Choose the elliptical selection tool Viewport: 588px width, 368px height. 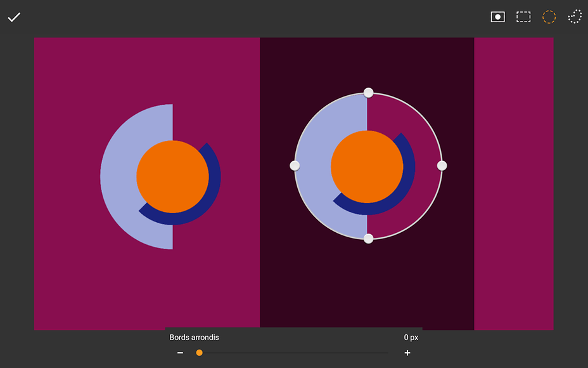[549, 17]
